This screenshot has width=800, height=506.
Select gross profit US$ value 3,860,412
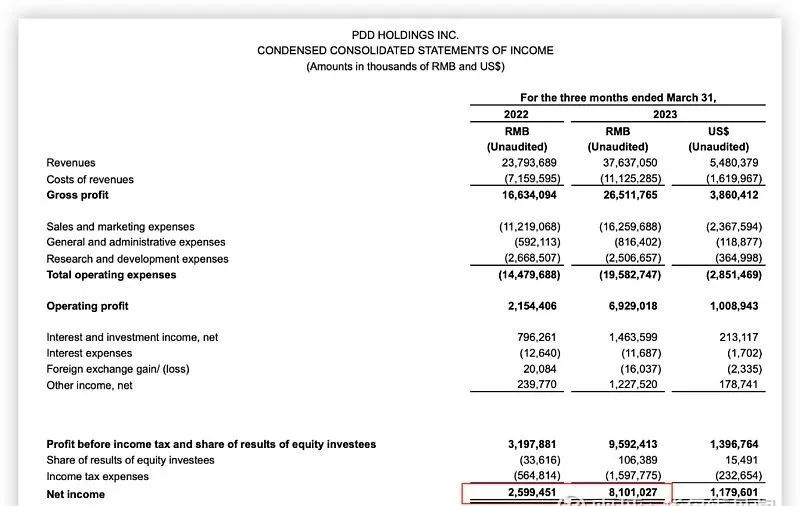point(734,195)
